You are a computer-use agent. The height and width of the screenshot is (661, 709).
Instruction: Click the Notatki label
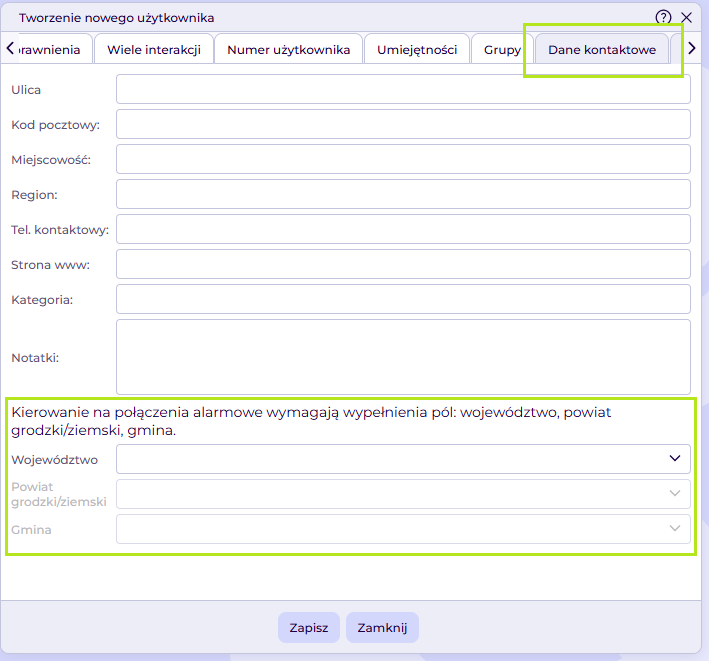coord(35,358)
